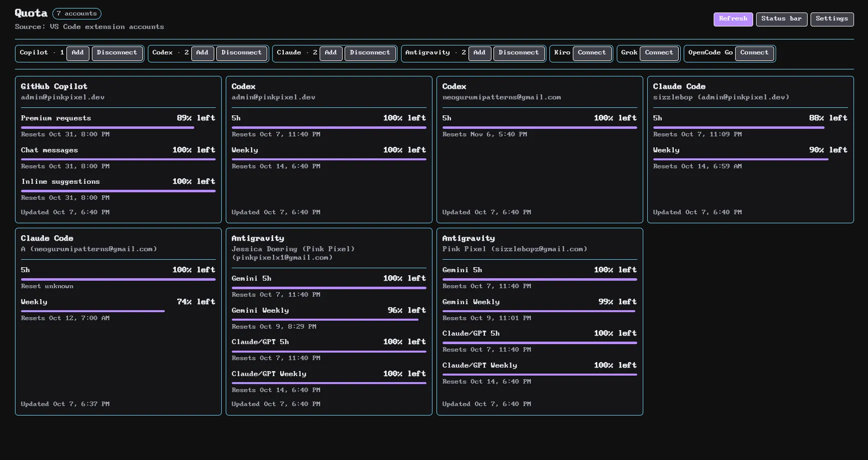Click 'Resets Oct 9, 8:29 PM' text

274,327
